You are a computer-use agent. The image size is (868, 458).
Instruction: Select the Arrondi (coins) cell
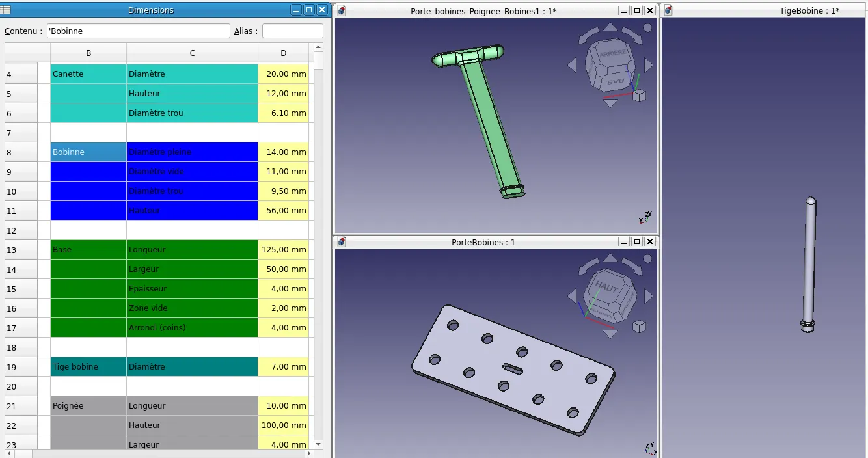point(193,328)
